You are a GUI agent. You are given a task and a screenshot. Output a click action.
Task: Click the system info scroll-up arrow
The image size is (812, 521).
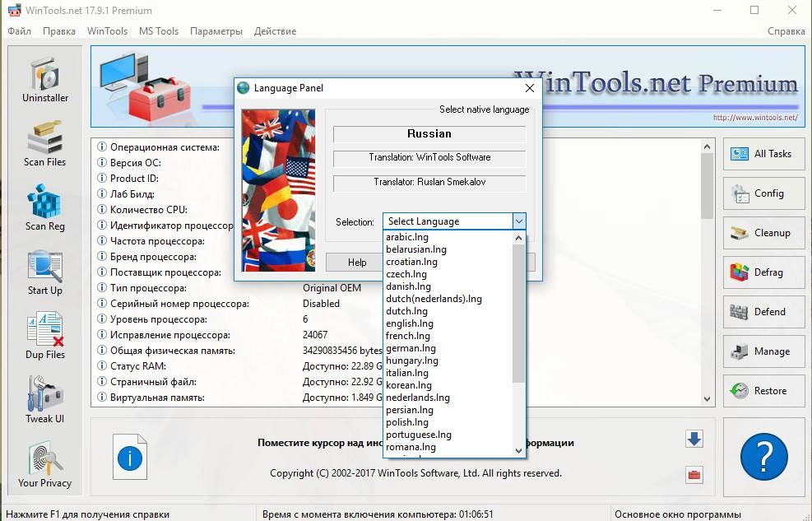click(x=707, y=147)
